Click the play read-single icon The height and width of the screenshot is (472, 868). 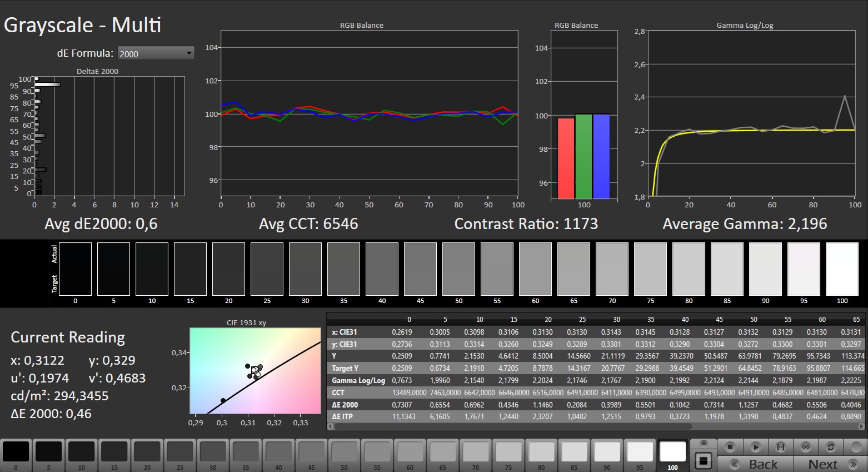[755, 447]
